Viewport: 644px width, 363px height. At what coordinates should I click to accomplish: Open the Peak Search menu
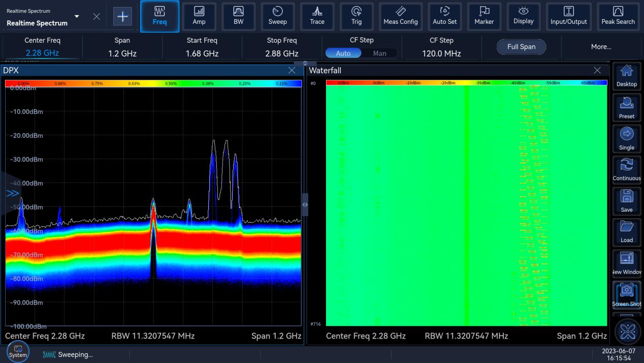(x=618, y=16)
